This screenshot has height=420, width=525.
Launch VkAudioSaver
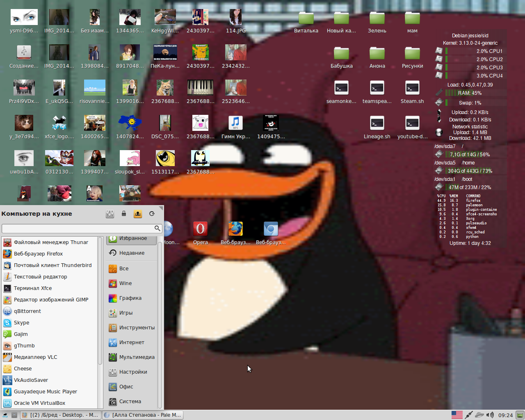tap(49, 380)
